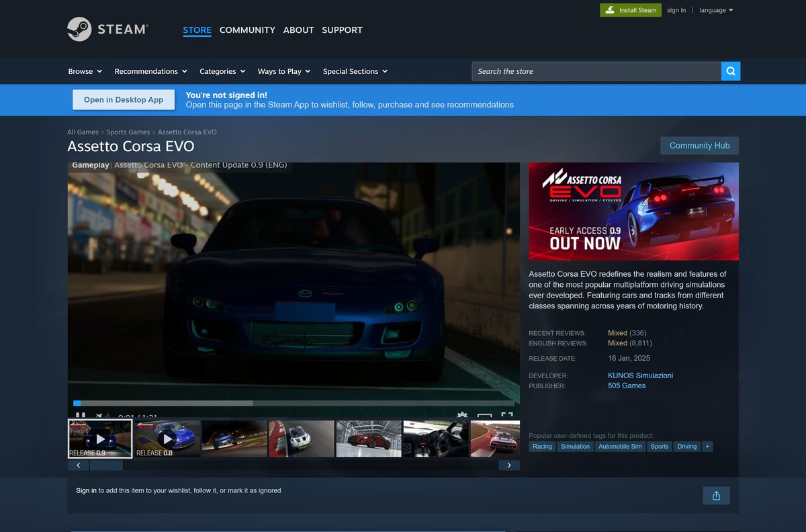Open the Community Hub
Screen dimensions: 806x532
pyautogui.click(x=699, y=145)
